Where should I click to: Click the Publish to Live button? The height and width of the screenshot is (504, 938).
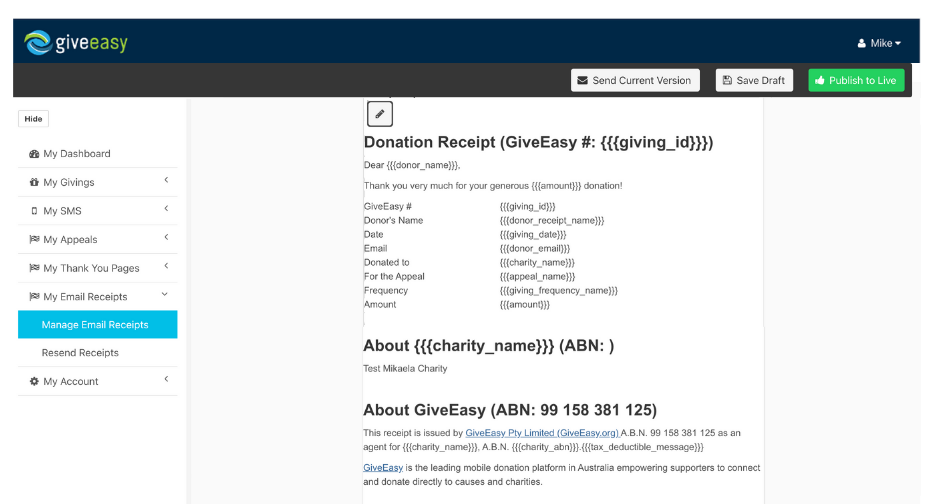[x=856, y=80]
